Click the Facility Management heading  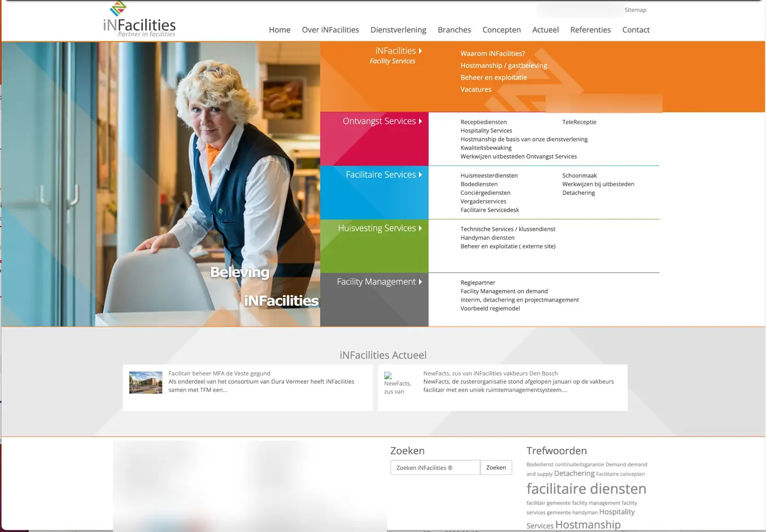point(376,282)
